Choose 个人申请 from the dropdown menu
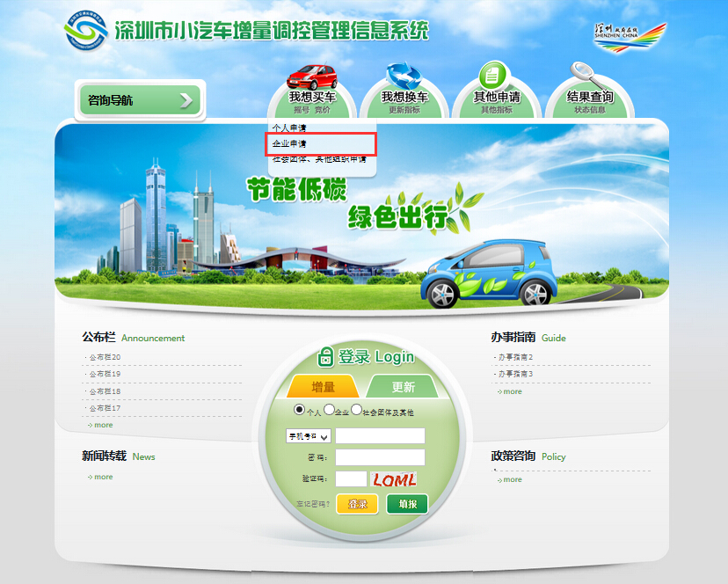The width and height of the screenshot is (728, 584). coord(290,128)
